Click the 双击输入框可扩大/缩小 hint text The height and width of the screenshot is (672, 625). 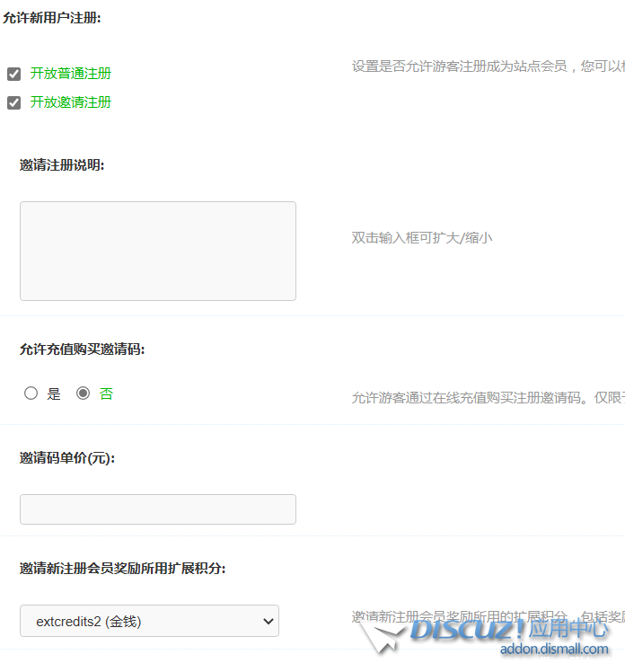(x=421, y=238)
